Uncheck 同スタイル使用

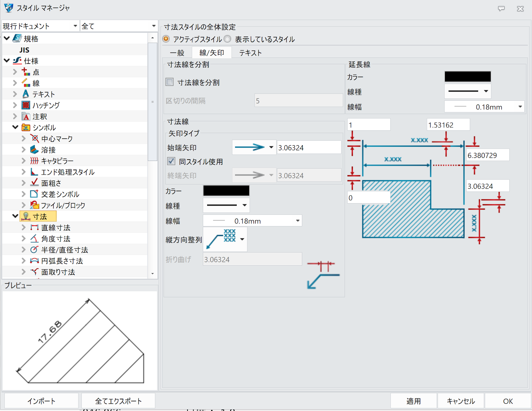(x=171, y=161)
